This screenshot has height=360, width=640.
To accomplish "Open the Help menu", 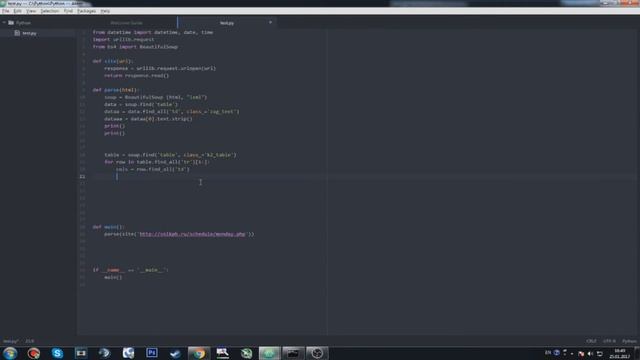I will (105, 11).
